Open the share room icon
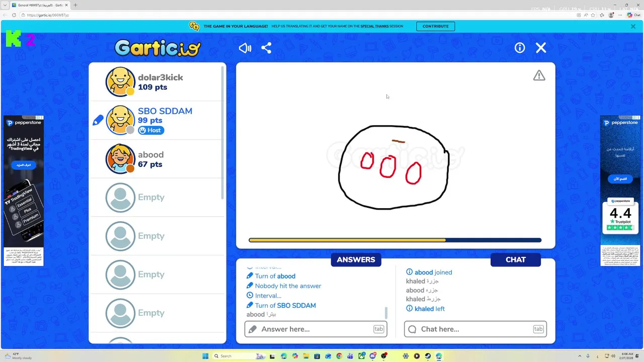The image size is (644, 362). pyautogui.click(x=267, y=48)
